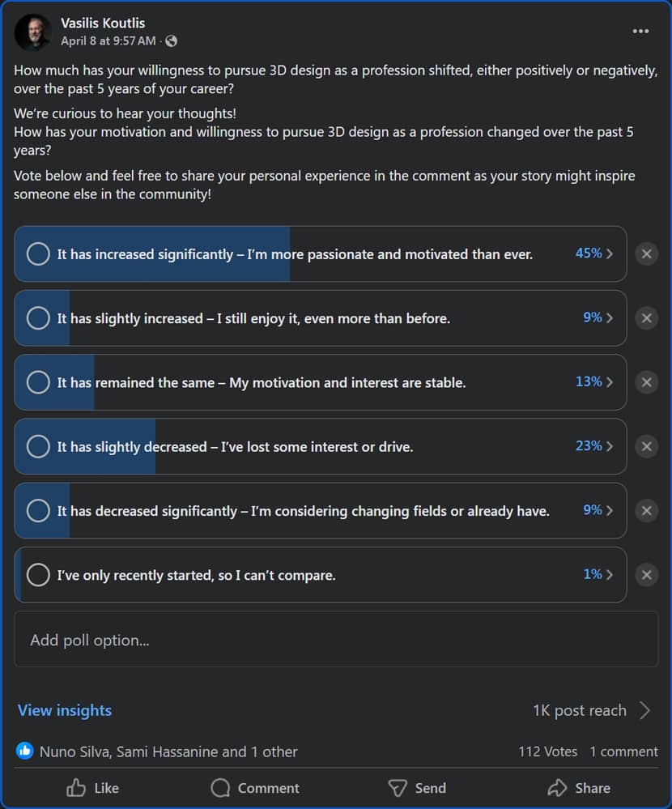Click Vasilis Koutlis profile picture
Viewport: 672px width, 809px height.
(x=33, y=32)
